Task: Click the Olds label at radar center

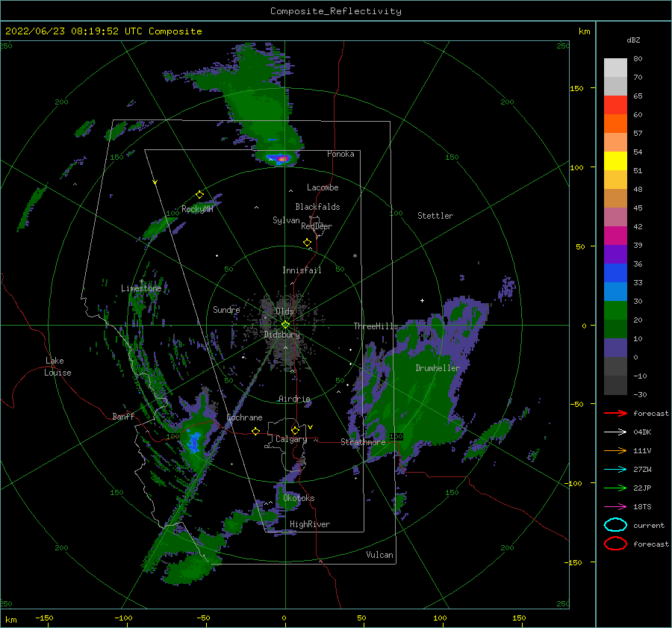Action: click(284, 311)
